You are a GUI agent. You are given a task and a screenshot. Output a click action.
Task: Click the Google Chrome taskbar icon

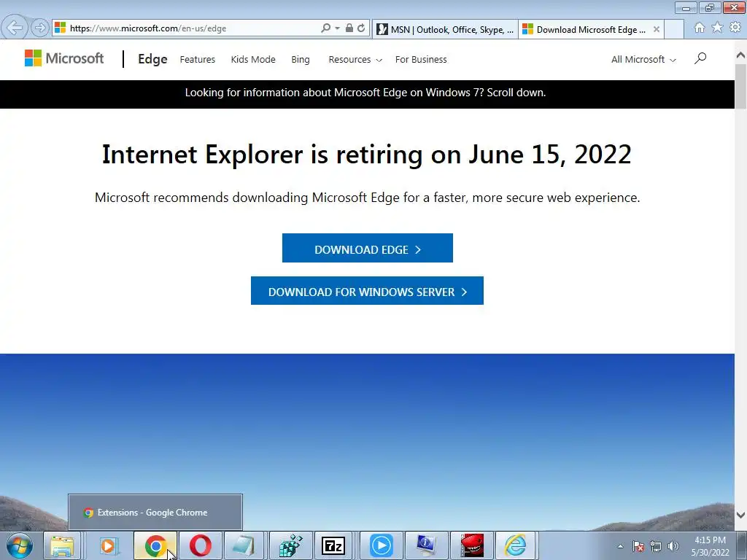tap(155, 545)
